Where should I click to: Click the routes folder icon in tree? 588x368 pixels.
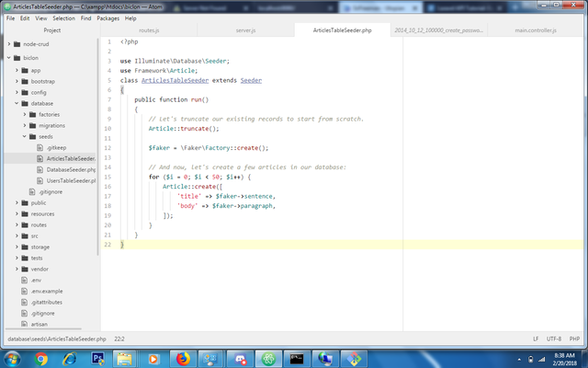(x=25, y=224)
